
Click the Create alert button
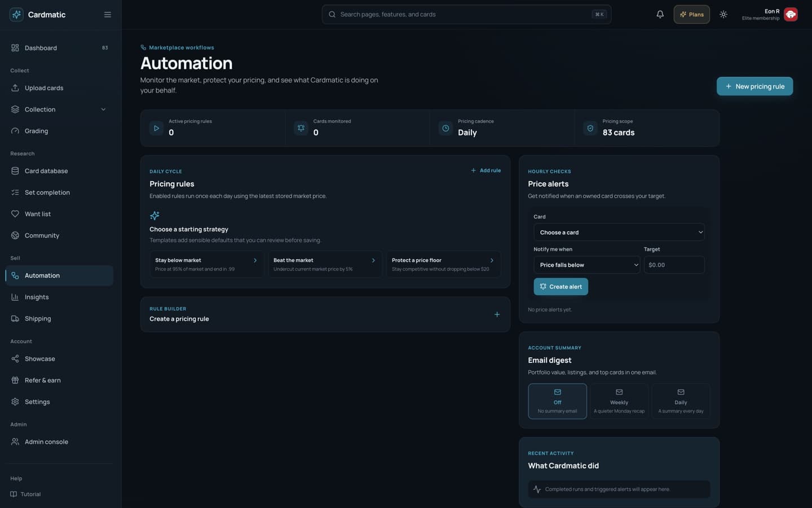pyautogui.click(x=561, y=287)
